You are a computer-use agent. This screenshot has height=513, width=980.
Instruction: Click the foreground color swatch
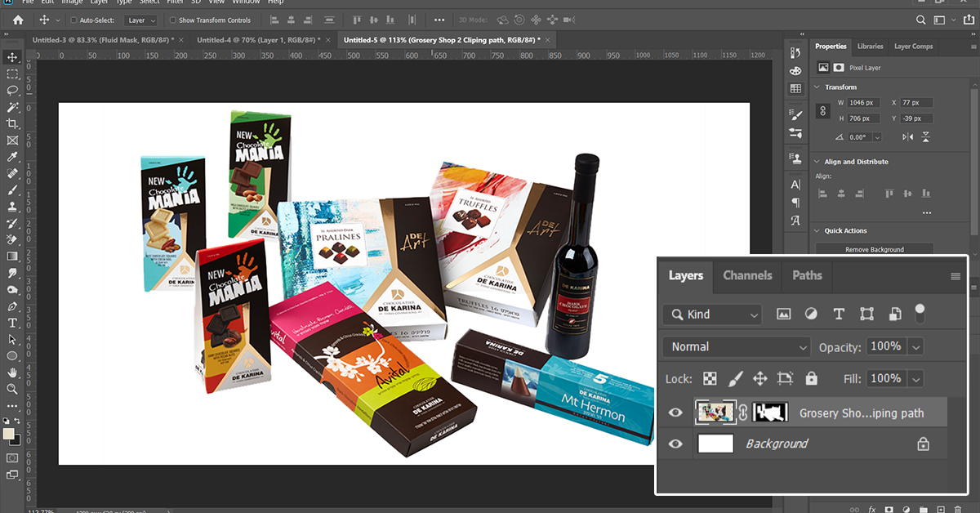(x=9, y=434)
